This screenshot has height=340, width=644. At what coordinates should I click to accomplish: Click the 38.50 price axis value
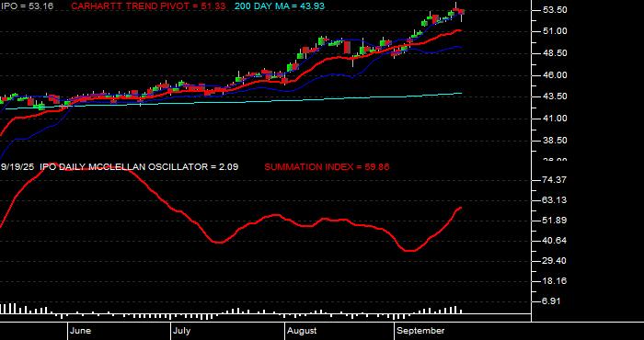(556, 141)
